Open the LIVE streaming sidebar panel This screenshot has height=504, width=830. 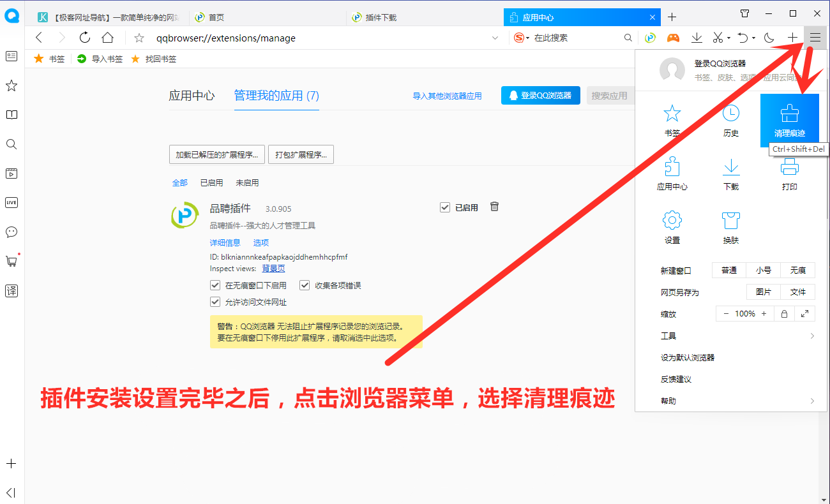pos(11,202)
